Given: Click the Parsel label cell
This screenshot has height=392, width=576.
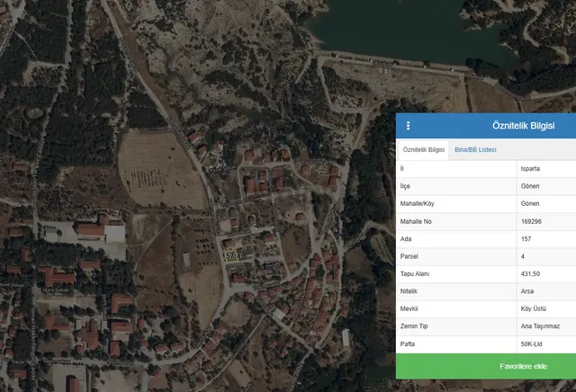Looking at the screenshot, I should point(456,256).
